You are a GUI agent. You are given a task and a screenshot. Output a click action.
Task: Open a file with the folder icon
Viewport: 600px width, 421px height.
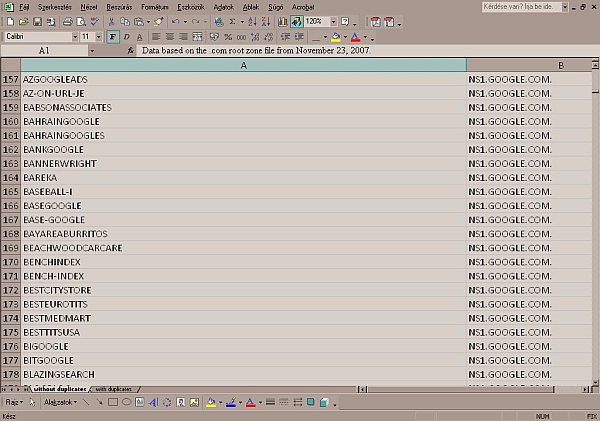(24, 22)
